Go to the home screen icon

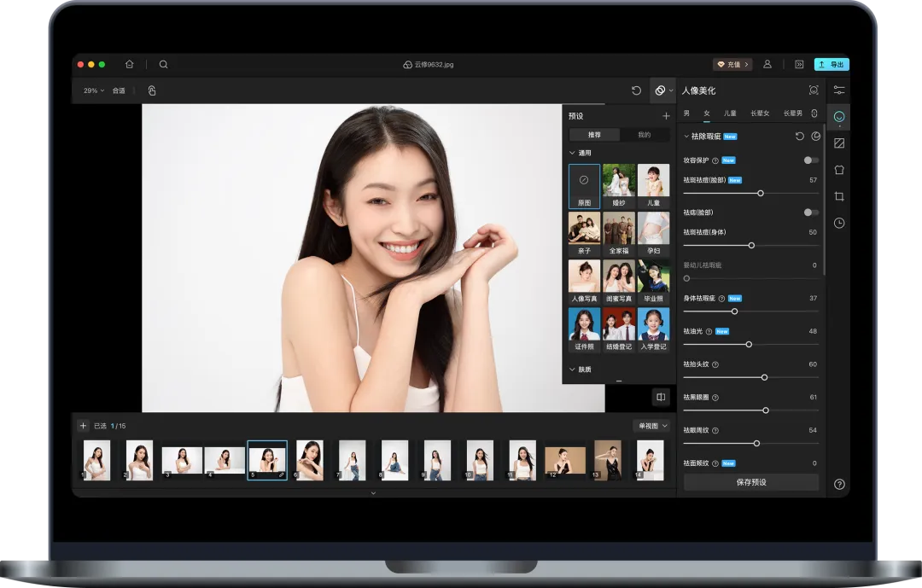(x=129, y=64)
